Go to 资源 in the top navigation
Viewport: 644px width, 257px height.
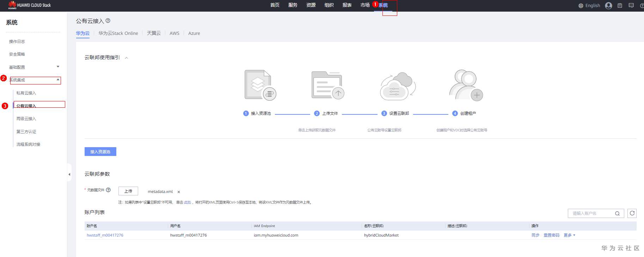coord(311,5)
